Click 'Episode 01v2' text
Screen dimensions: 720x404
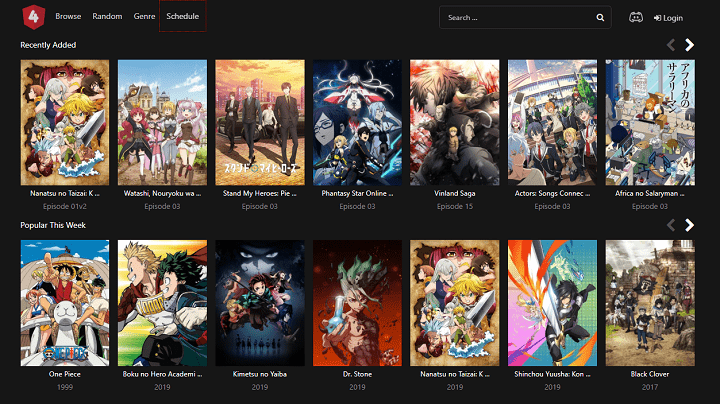pyautogui.click(x=65, y=206)
